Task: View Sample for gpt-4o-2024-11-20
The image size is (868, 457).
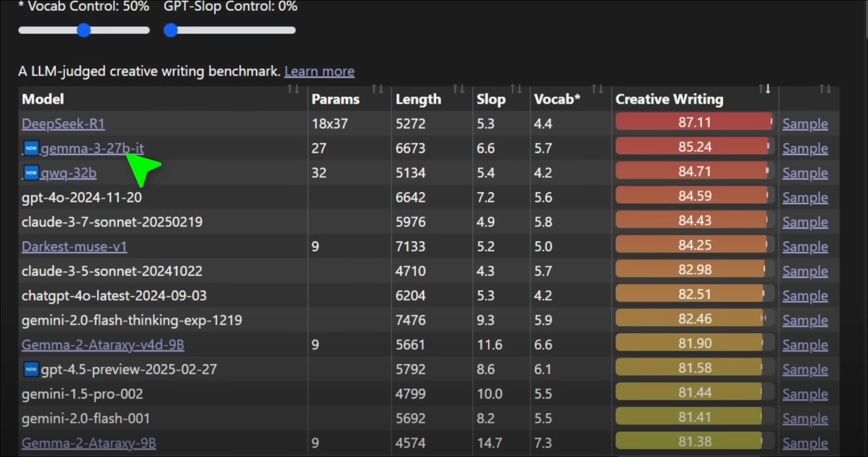Action: click(x=805, y=198)
